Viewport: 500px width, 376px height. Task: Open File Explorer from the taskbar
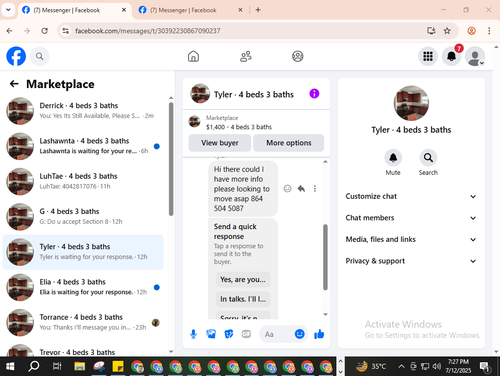click(80, 367)
